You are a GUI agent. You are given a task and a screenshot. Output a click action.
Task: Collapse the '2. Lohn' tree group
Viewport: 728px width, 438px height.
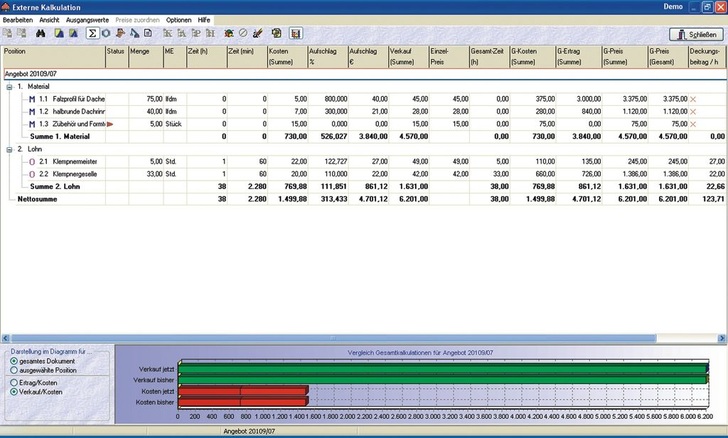(9, 147)
